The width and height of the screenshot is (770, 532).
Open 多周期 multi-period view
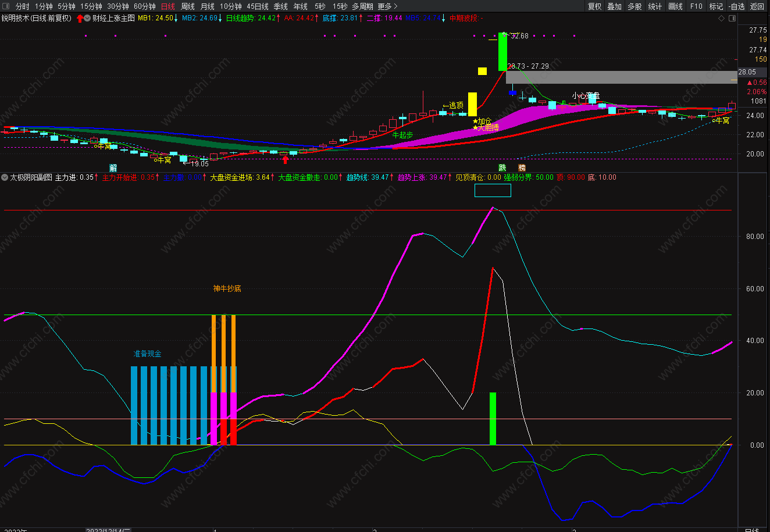coord(363,6)
